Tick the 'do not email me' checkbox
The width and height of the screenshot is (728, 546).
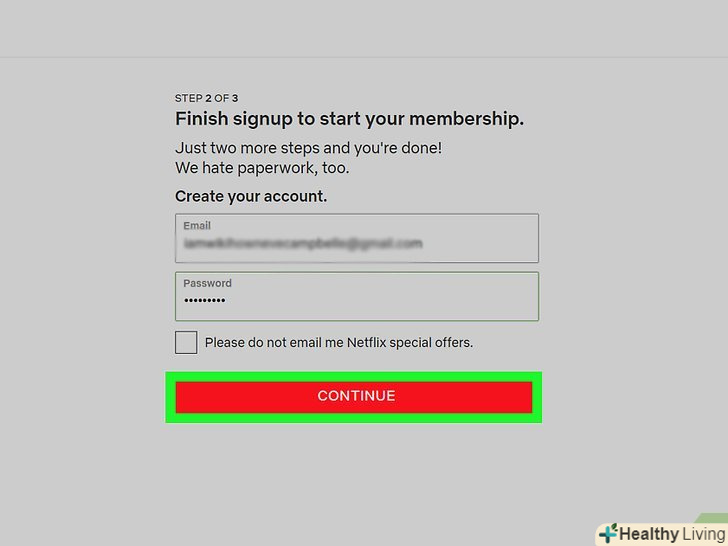[x=186, y=343]
